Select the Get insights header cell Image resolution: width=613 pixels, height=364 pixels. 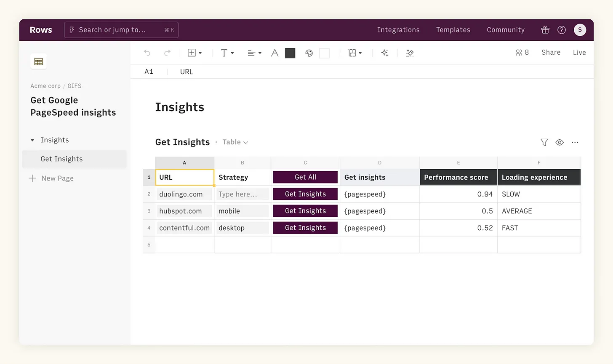(380, 177)
